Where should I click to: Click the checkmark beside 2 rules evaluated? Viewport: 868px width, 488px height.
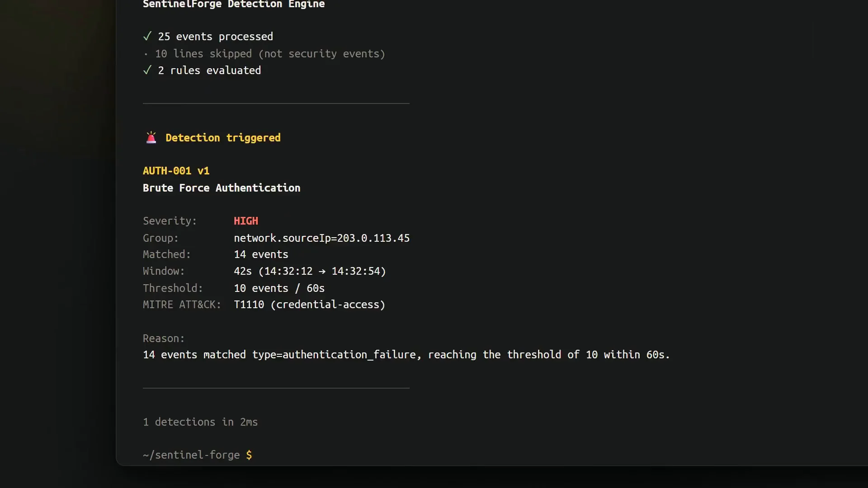click(x=147, y=70)
